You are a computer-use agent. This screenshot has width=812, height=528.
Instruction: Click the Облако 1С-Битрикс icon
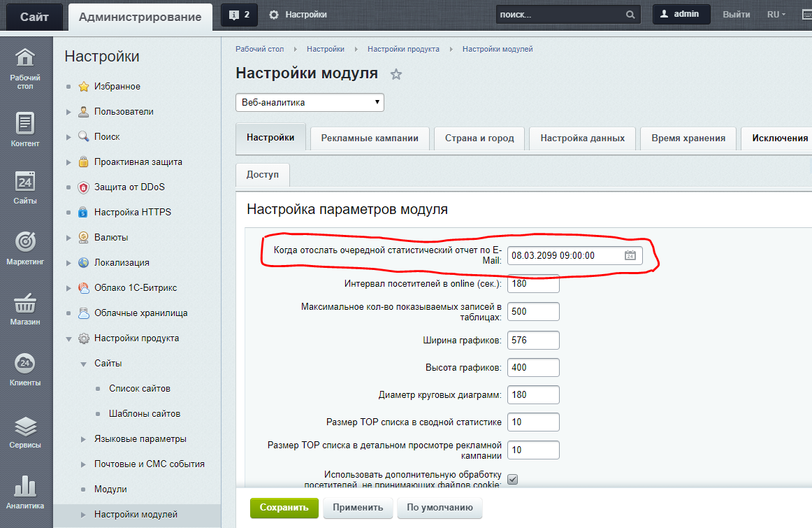(x=83, y=287)
